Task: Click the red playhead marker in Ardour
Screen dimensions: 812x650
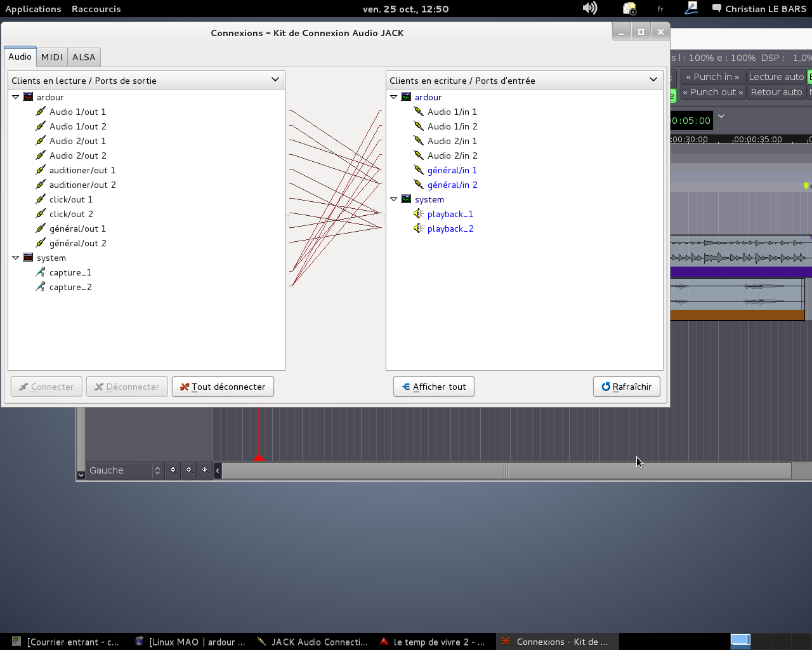Action: [x=258, y=458]
